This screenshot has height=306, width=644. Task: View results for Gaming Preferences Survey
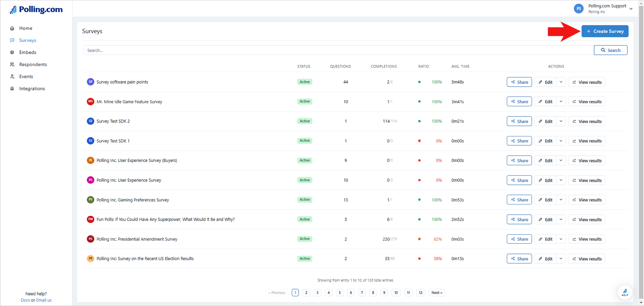(x=587, y=200)
